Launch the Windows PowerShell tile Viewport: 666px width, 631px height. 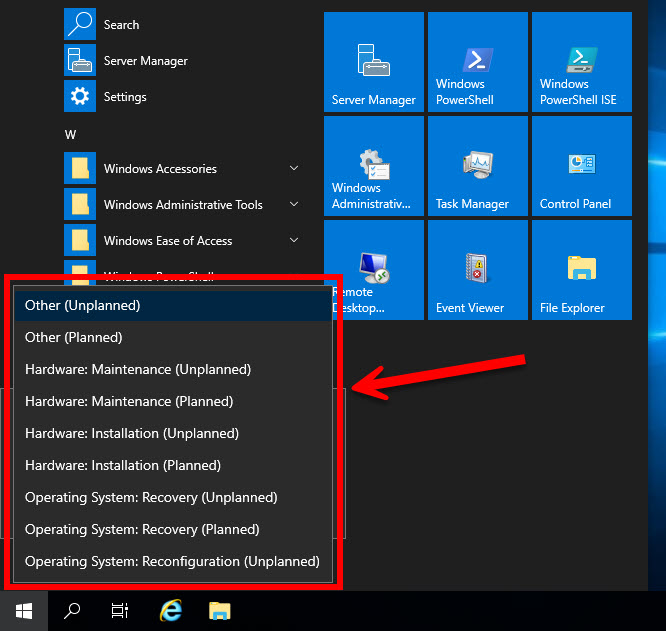pos(478,62)
